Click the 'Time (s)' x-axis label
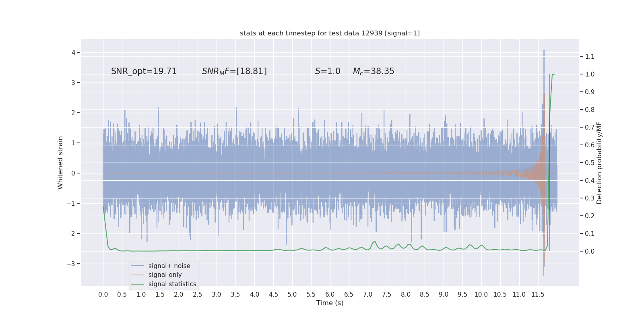The height and width of the screenshot is (322, 644). [x=330, y=303]
